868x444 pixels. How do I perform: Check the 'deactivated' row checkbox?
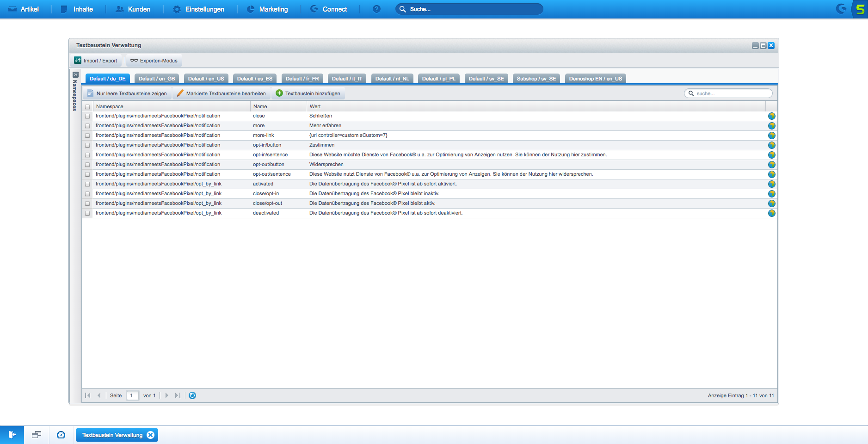87,213
